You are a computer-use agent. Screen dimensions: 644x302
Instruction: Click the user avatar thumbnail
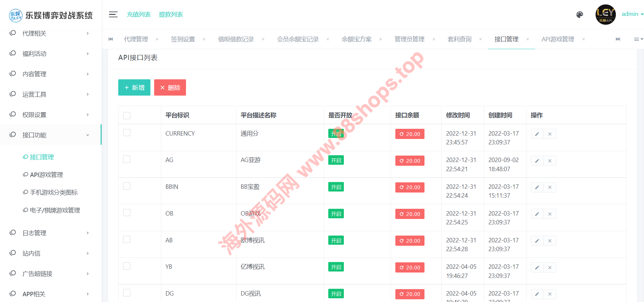pyautogui.click(x=605, y=15)
